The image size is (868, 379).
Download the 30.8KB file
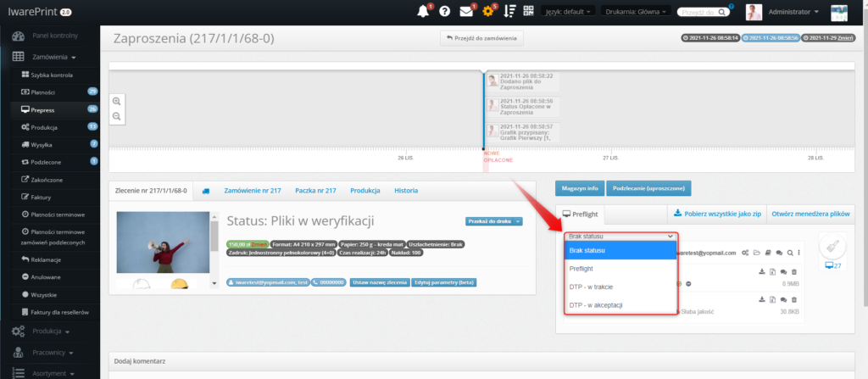(x=762, y=299)
